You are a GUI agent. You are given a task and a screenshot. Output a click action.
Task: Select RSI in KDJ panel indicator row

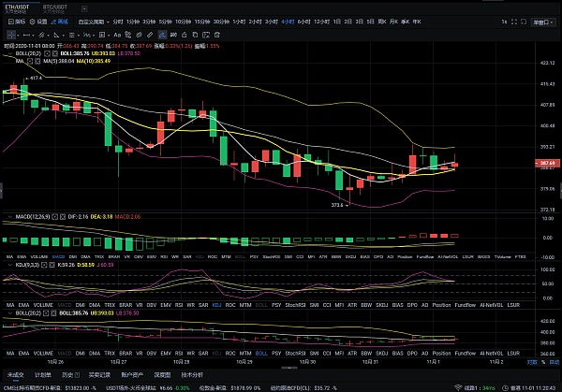(179, 305)
